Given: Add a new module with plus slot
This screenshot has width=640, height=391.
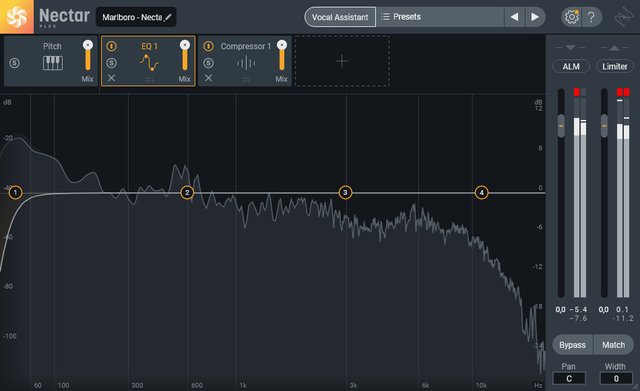Looking at the screenshot, I should (x=342, y=61).
